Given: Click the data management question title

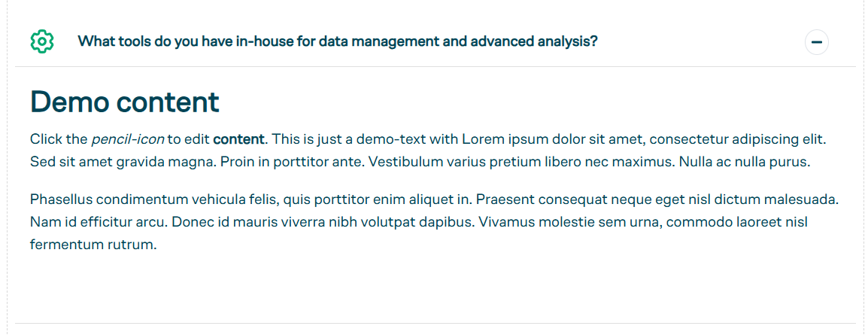Looking at the screenshot, I should (338, 41).
